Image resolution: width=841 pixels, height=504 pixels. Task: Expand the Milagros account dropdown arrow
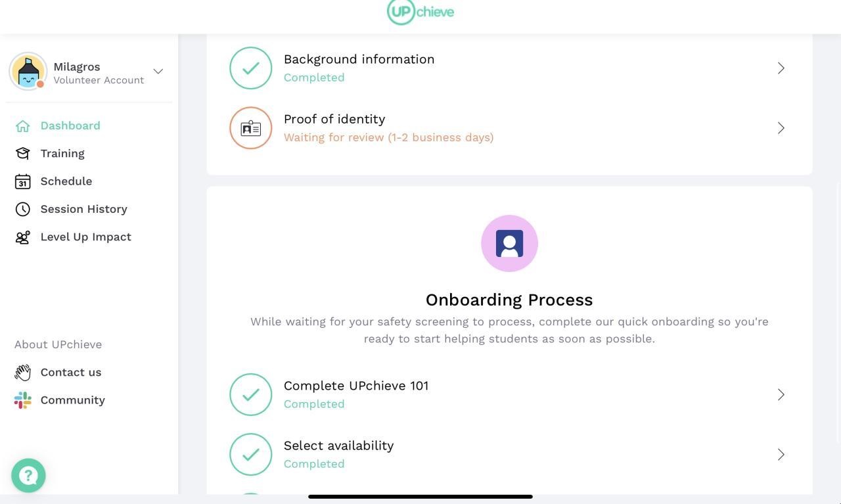click(158, 72)
